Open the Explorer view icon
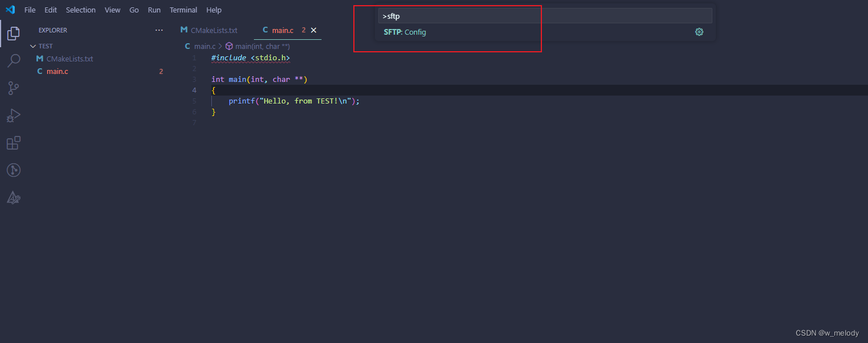Image resolution: width=868 pixels, height=343 pixels. coord(13,33)
